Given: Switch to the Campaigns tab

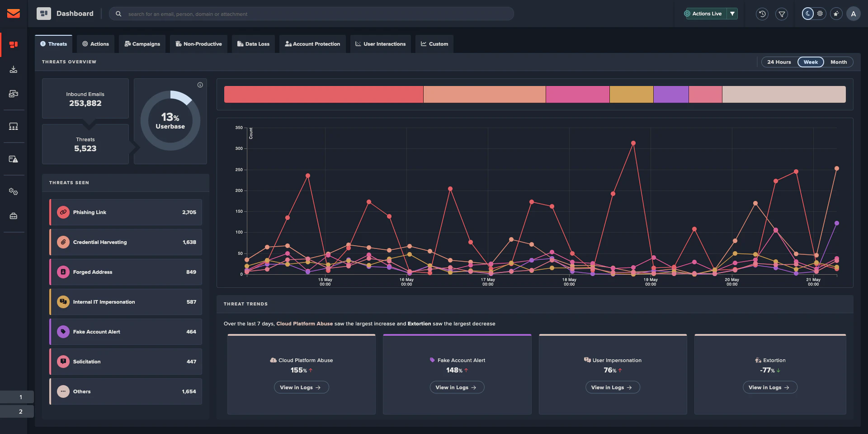Looking at the screenshot, I should coord(142,44).
